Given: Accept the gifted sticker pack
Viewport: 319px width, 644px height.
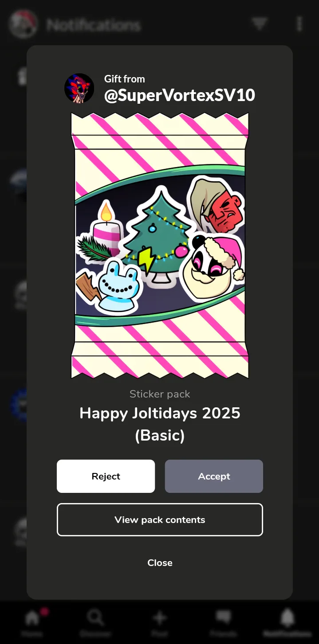Looking at the screenshot, I should click(x=214, y=476).
